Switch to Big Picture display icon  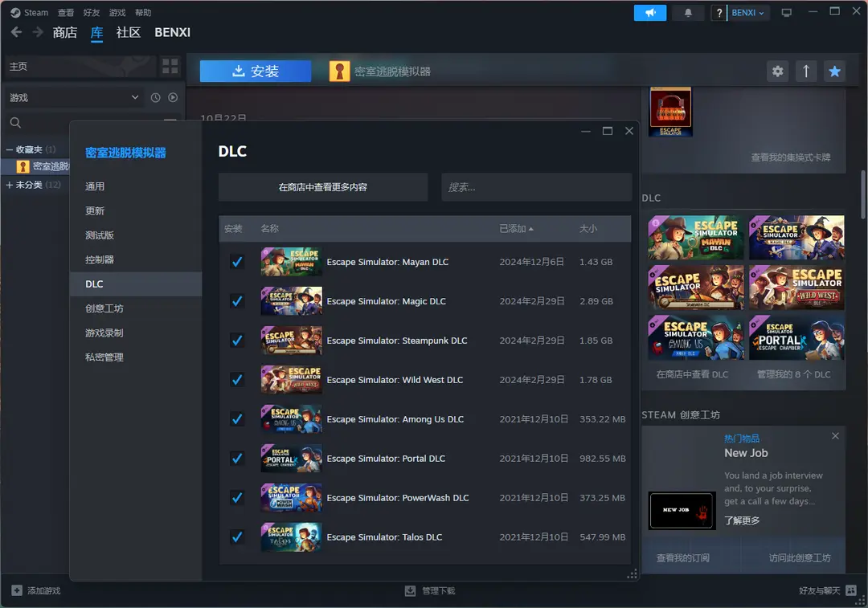pyautogui.click(x=786, y=13)
